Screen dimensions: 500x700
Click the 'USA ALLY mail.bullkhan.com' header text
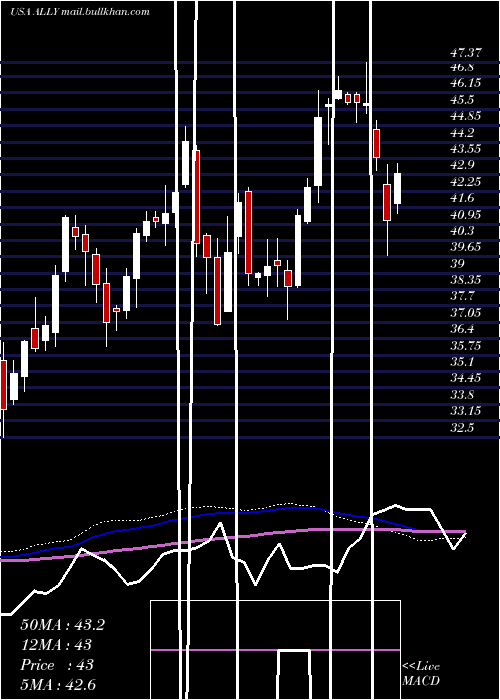click(x=80, y=12)
